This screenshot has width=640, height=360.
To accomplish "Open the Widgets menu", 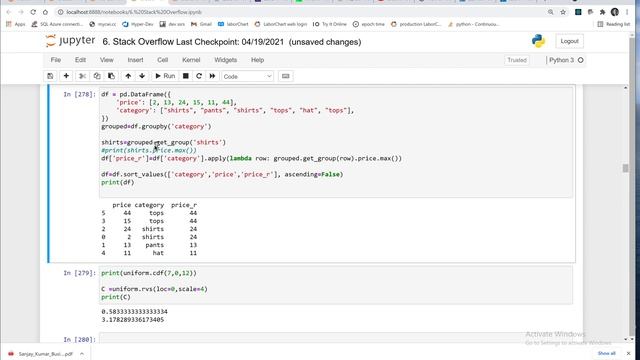I will click(225, 60).
